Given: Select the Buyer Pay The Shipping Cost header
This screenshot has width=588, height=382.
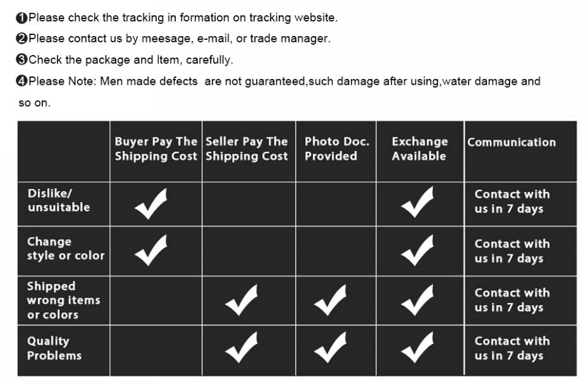Looking at the screenshot, I should pyautogui.click(x=156, y=149).
